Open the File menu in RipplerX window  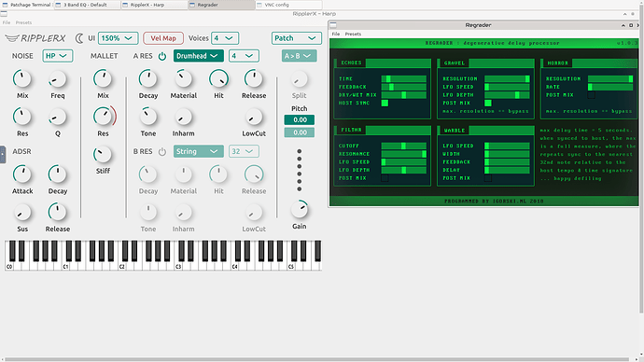click(x=7, y=22)
